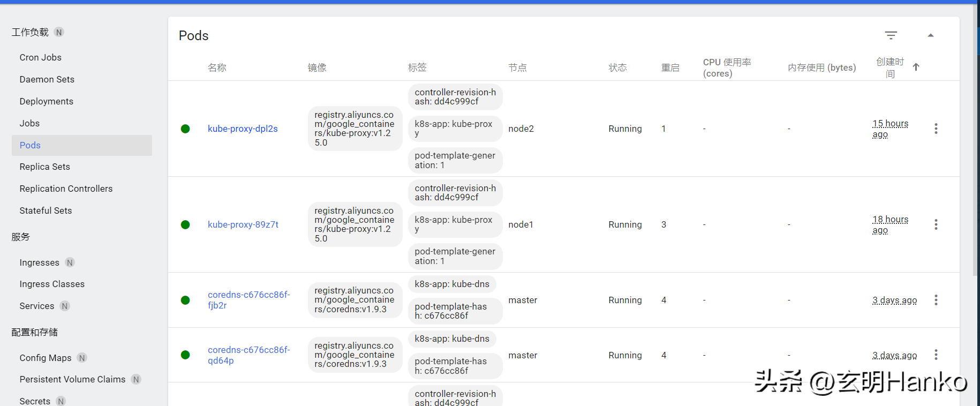
Task: Sort the table by 状态 column header
Action: (x=617, y=67)
